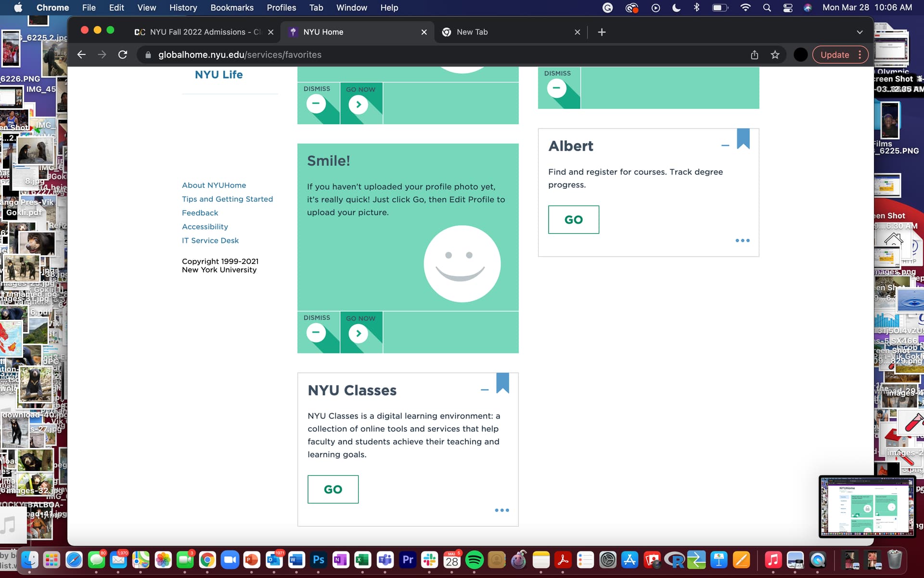
Task: Open a new tab with plus icon
Action: click(x=602, y=32)
